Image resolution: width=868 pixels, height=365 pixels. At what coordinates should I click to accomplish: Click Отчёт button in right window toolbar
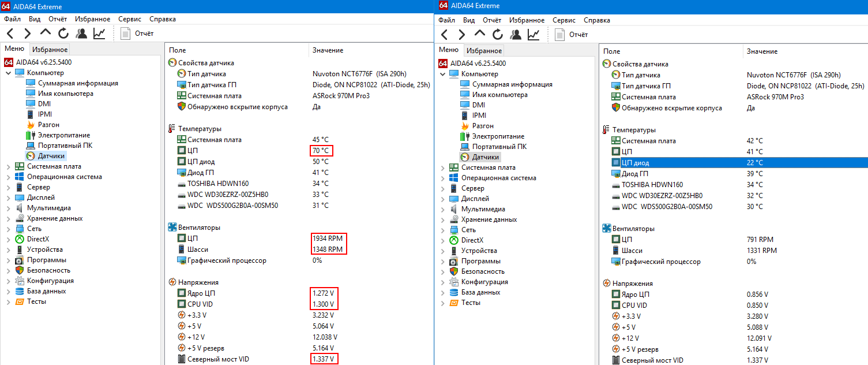tap(572, 35)
